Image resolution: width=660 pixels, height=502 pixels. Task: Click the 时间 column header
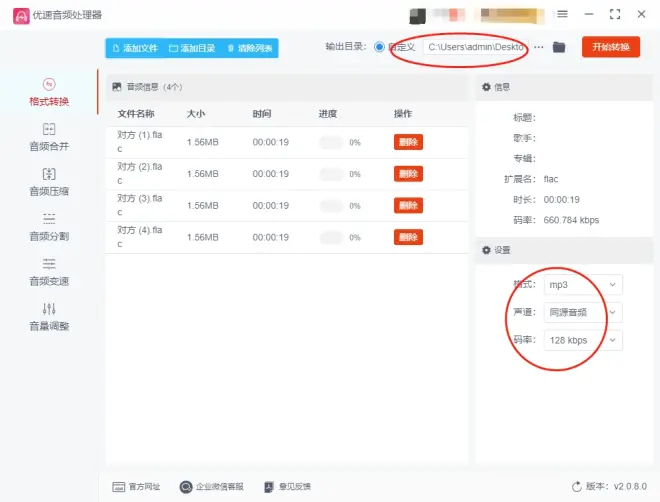point(262,114)
